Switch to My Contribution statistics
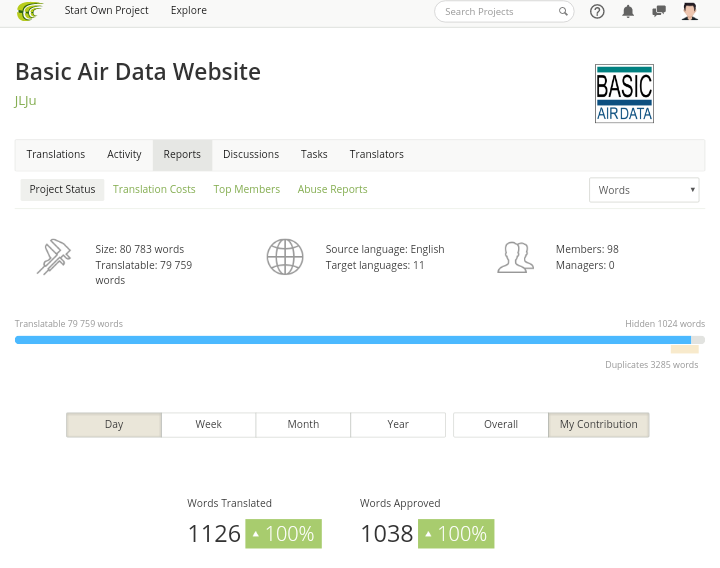The image size is (720, 568). pos(599,425)
